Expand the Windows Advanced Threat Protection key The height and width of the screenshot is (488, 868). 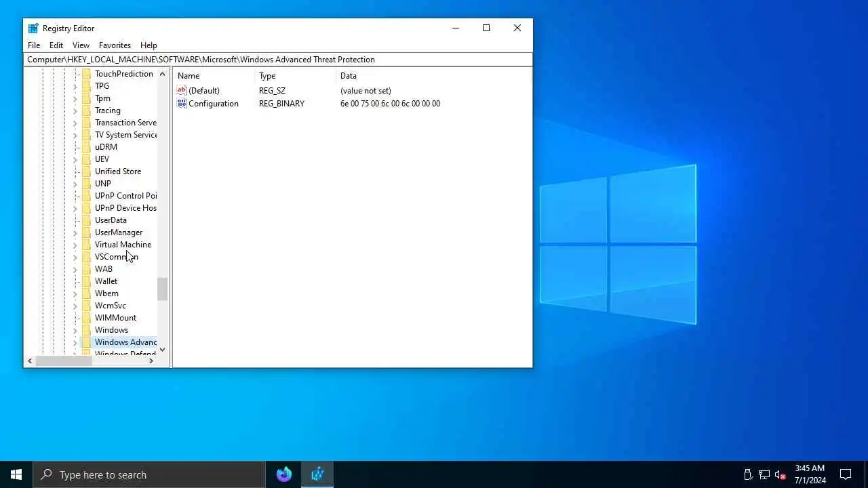coord(75,342)
